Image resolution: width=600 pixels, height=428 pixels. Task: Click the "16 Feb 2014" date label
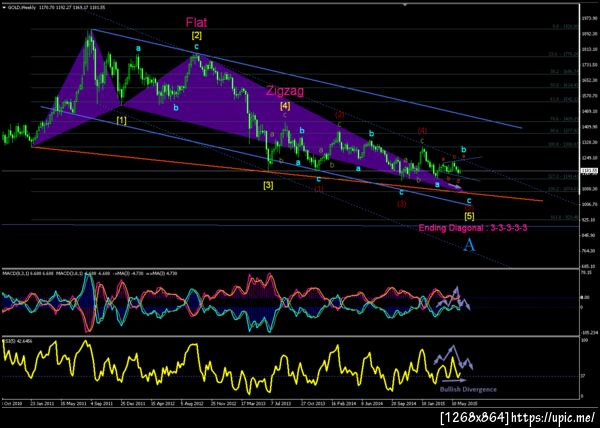[342, 403]
